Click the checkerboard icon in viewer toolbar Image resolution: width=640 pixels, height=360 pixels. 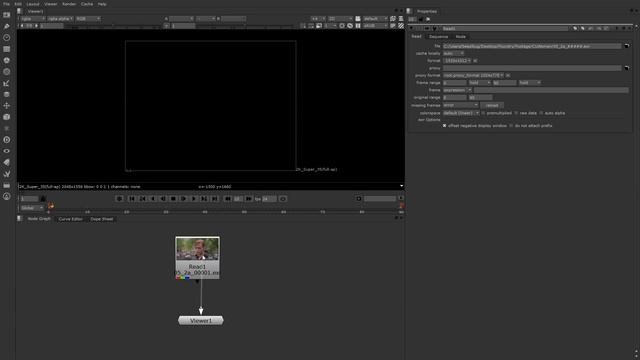(x=401, y=26)
